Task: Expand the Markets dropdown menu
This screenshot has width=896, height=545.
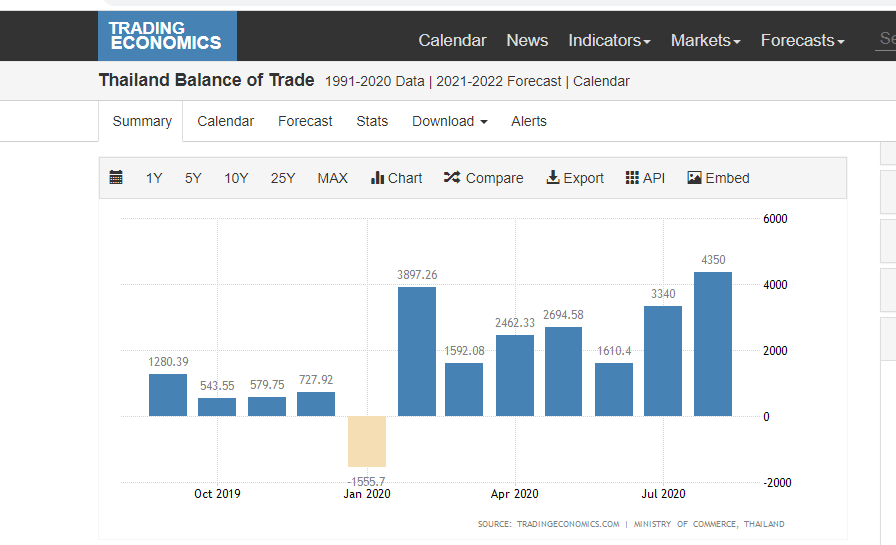Action: pyautogui.click(x=705, y=40)
